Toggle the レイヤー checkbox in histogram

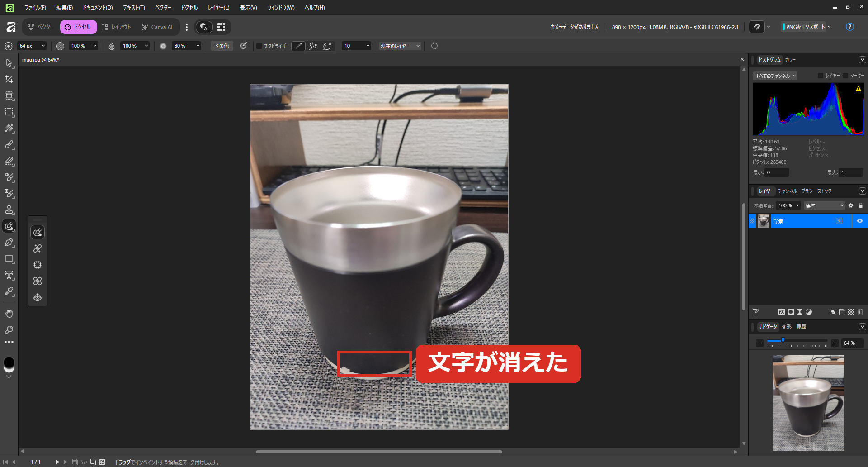pyautogui.click(x=821, y=76)
